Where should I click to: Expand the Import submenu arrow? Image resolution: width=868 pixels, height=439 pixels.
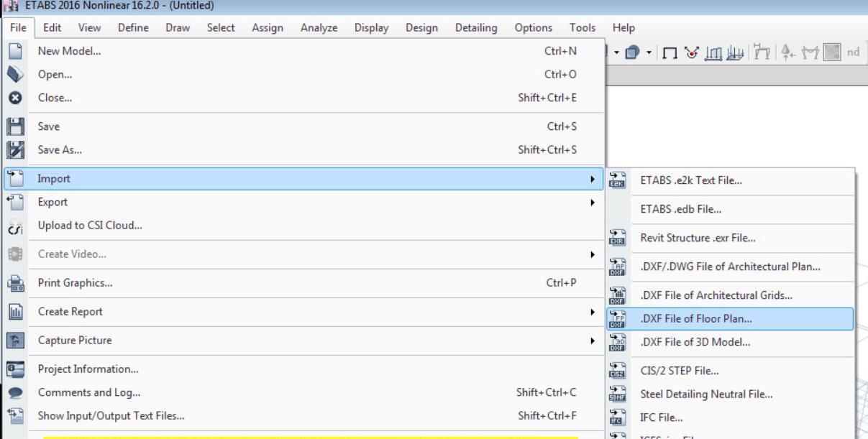(593, 179)
